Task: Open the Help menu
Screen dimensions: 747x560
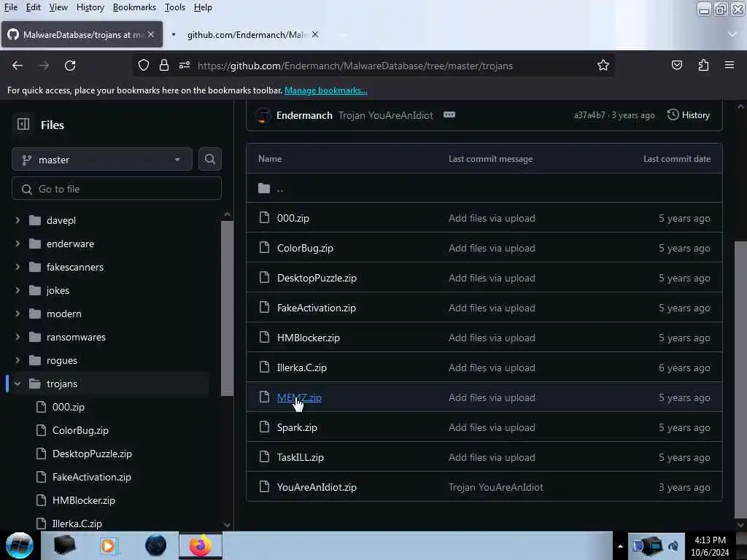Action: pos(203,7)
